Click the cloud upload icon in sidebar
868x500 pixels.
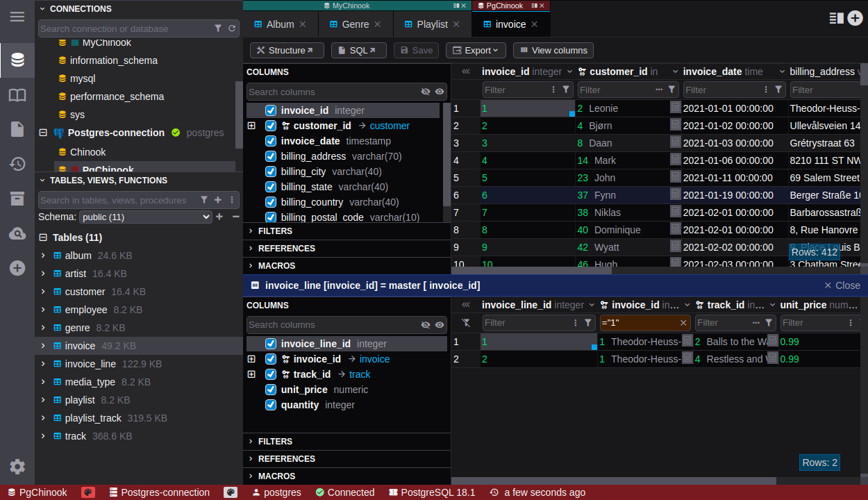[x=17, y=233]
